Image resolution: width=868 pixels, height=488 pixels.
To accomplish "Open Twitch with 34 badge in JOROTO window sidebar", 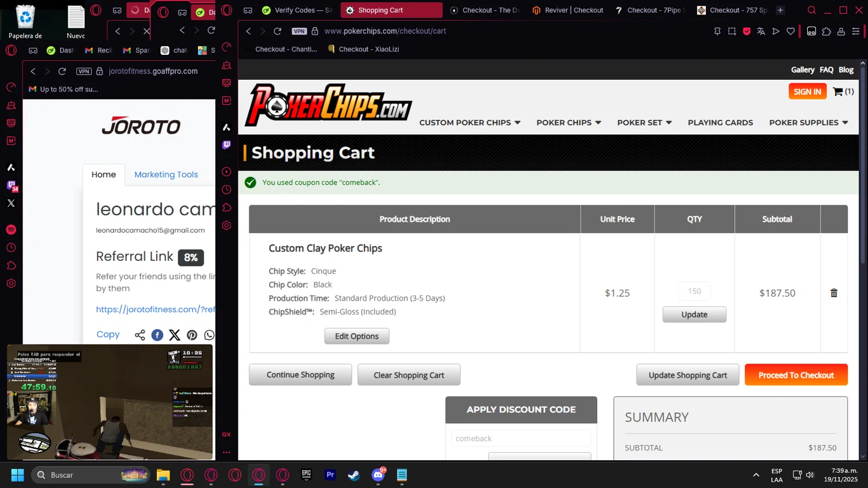I will click(x=12, y=186).
